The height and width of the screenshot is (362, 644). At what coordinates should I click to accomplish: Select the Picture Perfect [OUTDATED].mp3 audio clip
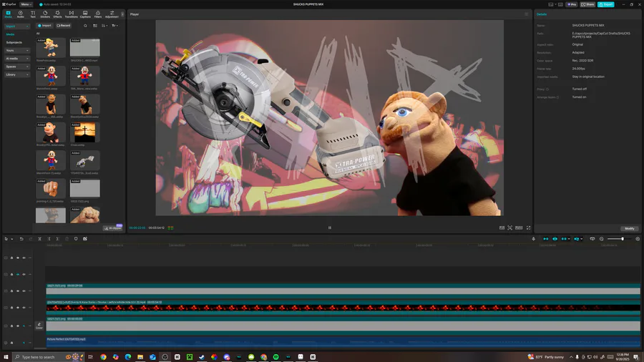pyautogui.click(x=343, y=341)
